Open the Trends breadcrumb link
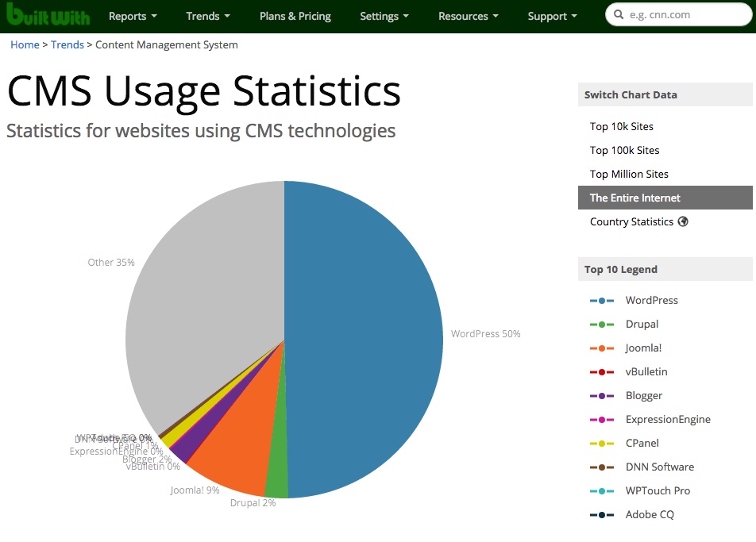756x542 pixels. coord(67,44)
